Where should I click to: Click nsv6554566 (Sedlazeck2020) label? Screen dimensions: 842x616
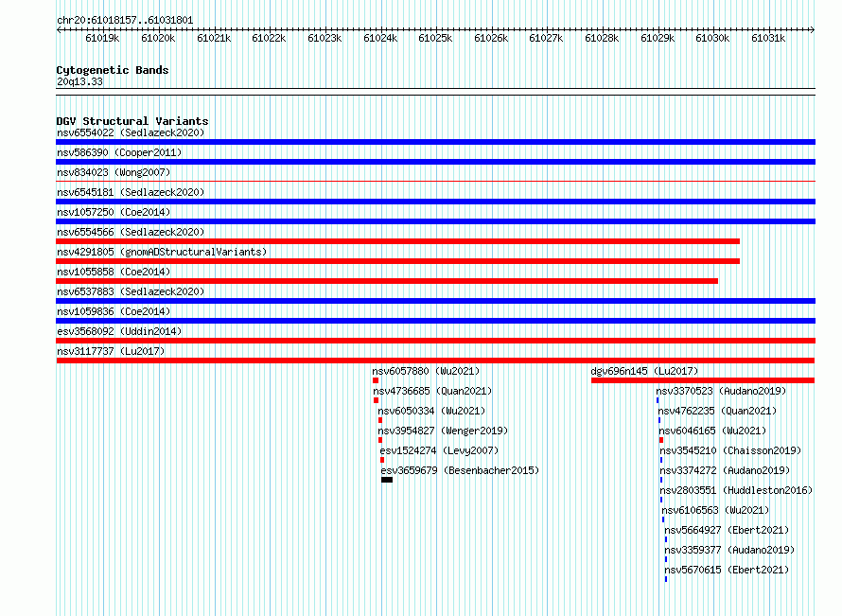(131, 232)
